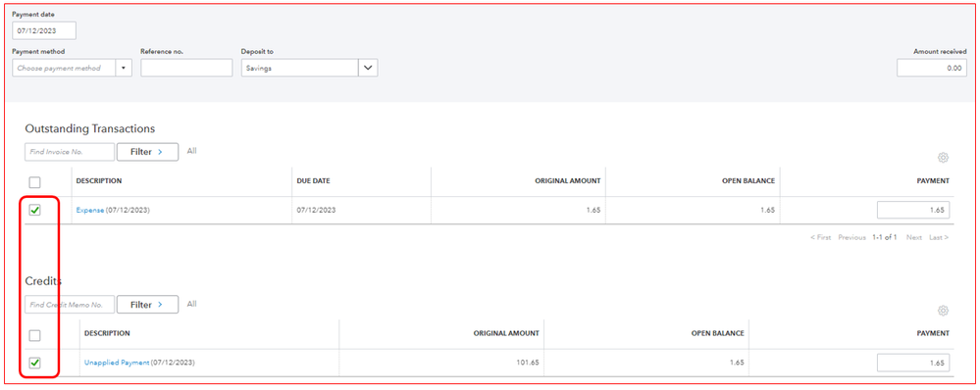Open Outstanding Transactions table settings gear
Viewport: 980px width, 390px height.
[943, 158]
